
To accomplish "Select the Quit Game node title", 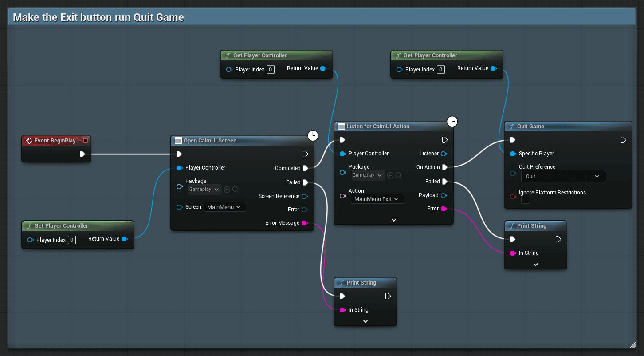I will [530, 127].
